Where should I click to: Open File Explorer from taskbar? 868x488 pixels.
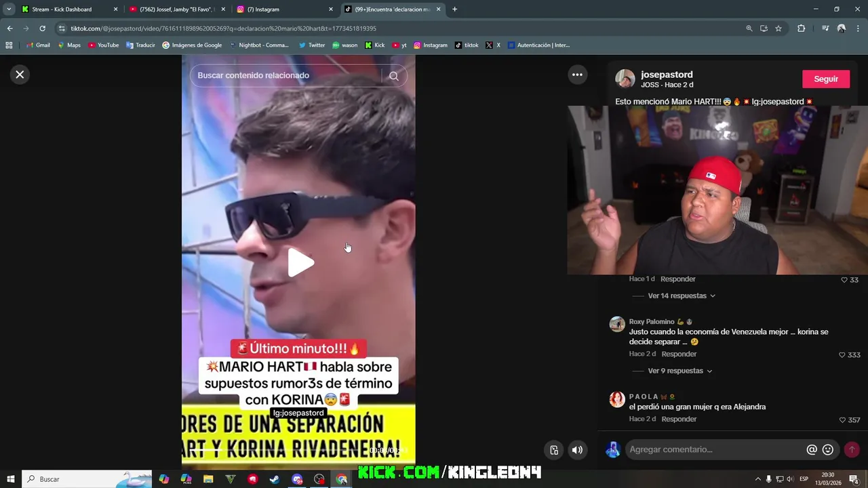(x=208, y=479)
